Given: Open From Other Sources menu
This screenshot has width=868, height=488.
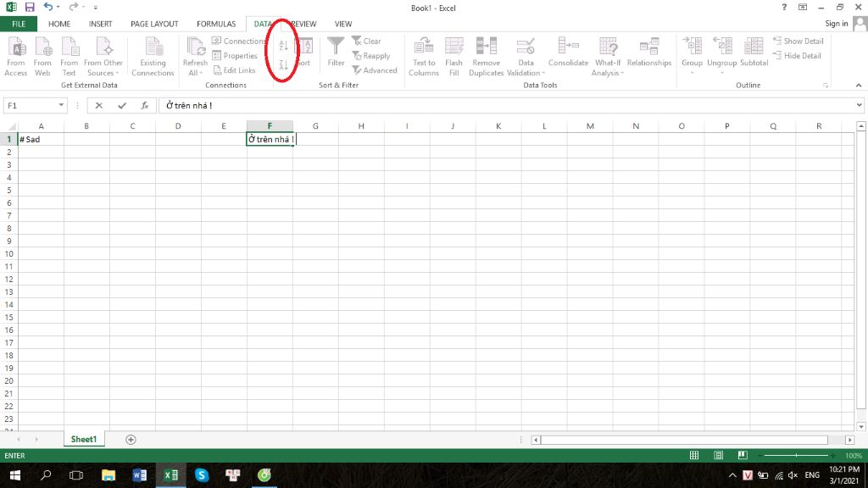Looking at the screenshot, I should (x=103, y=57).
